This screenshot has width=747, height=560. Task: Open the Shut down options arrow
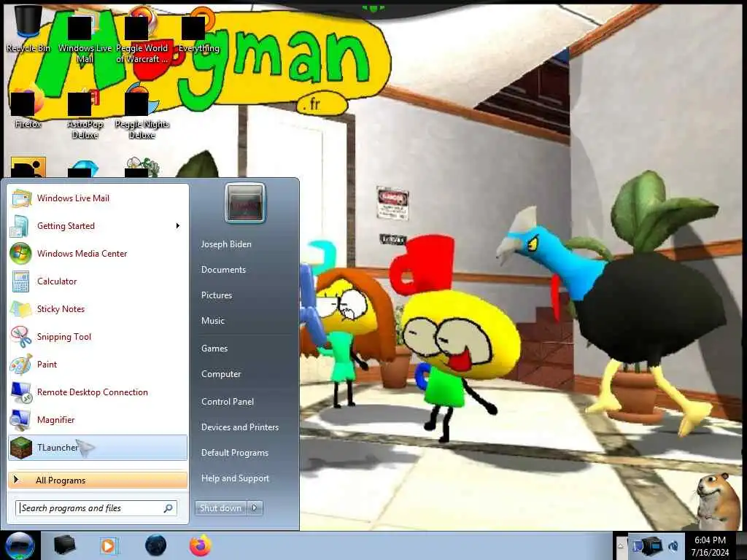(255, 508)
